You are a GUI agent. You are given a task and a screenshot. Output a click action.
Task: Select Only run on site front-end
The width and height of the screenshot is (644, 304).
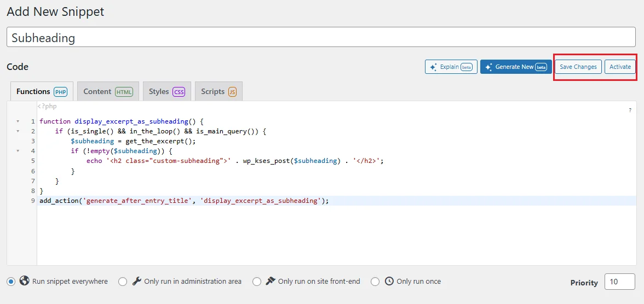coord(257,282)
